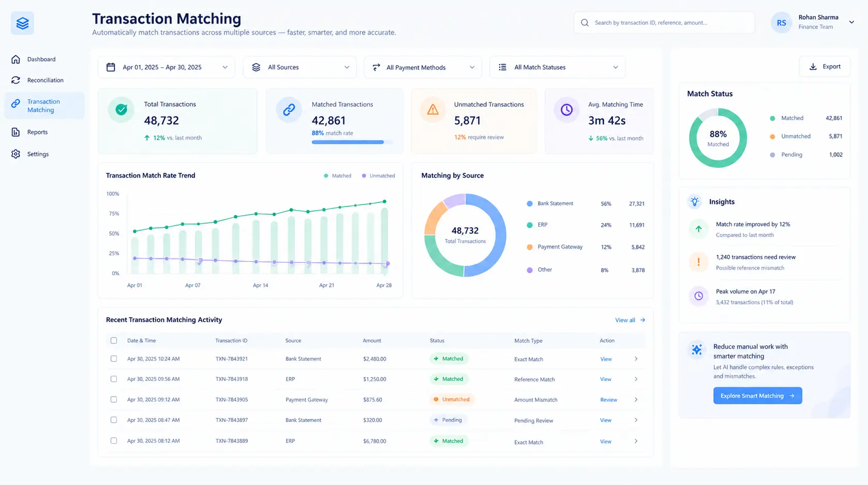Open the Apr 01 – Apr 30 date range dropdown
This screenshot has width=868, height=485.
tap(167, 67)
